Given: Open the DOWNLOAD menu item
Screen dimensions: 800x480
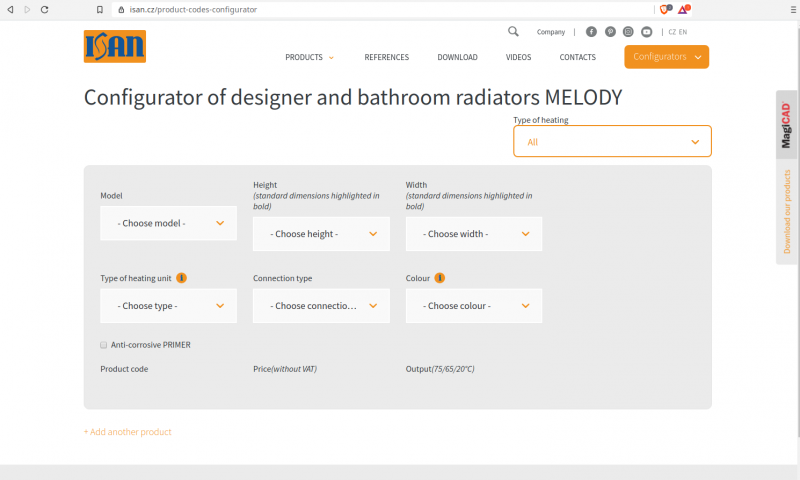Looking at the screenshot, I should click(458, 57).
